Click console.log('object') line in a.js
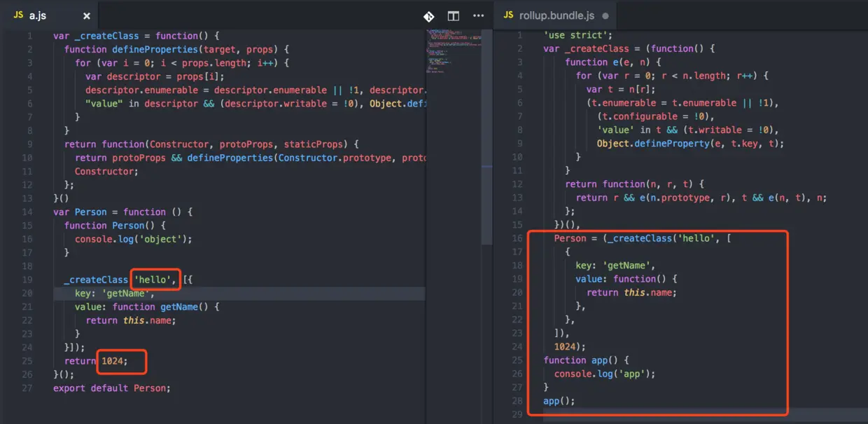Image resolution: width=868 pixels, height=424 pixels. click(x=133, y=239)
